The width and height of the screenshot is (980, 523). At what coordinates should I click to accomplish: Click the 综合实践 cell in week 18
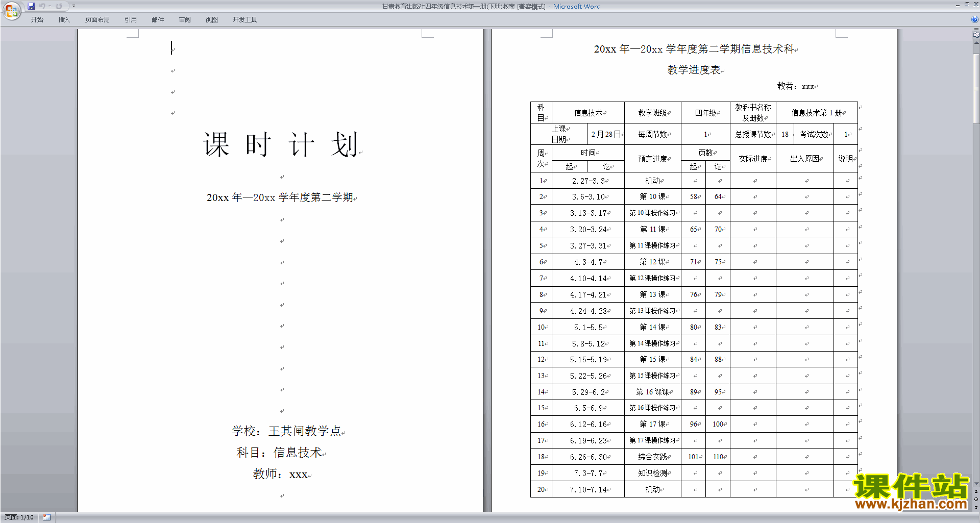(x=652, y=457)
